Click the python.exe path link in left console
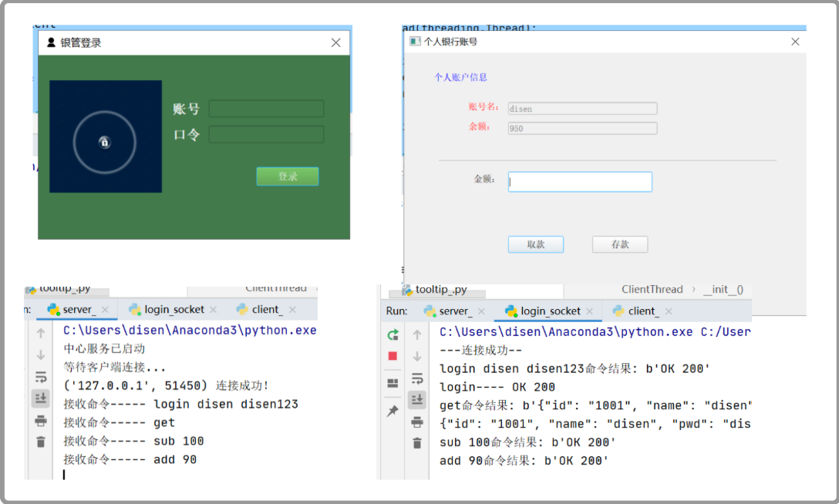 pos(190,331)
